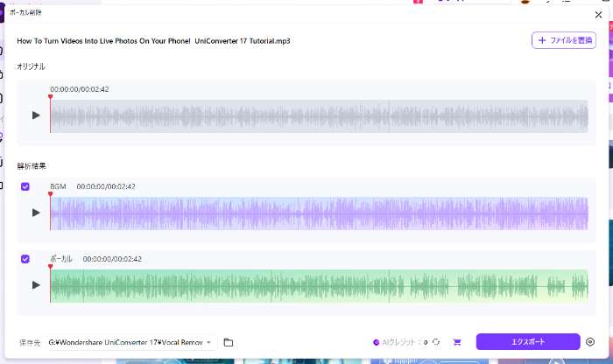This screenshot has height=364, width=613.
Task: Click the AI credit purple icon
Action: click(x=376, y=342)
